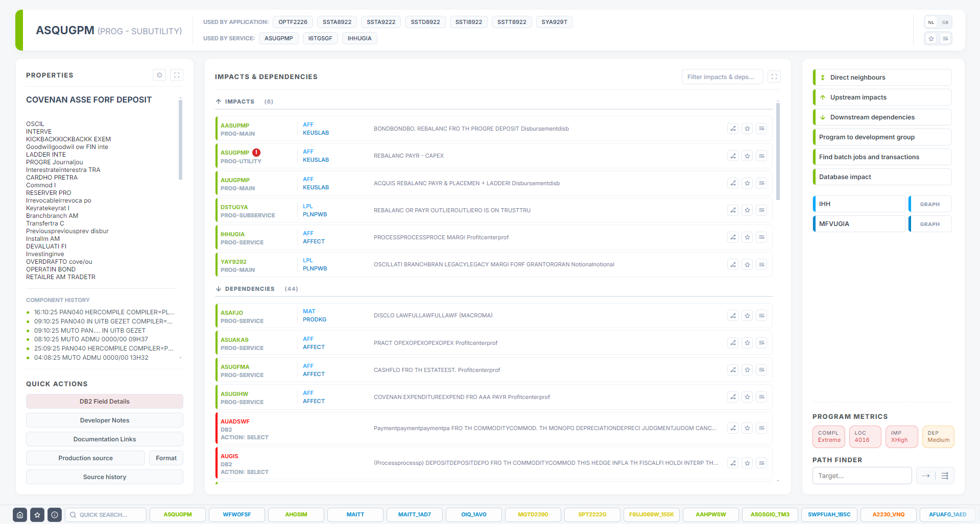
Task: Open info icon in bottom bar
Action: (55, 515)
